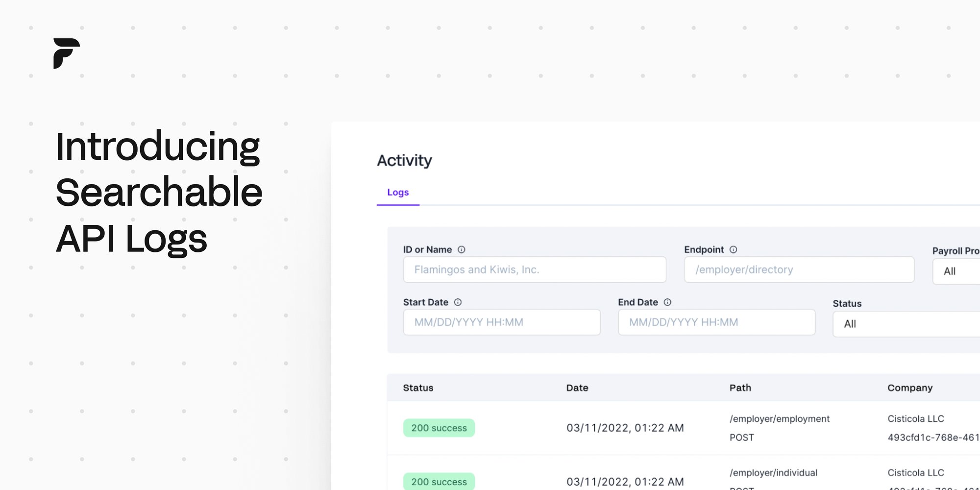
Task: Click the "/employer/employment" path link
Action: (780, 418)
